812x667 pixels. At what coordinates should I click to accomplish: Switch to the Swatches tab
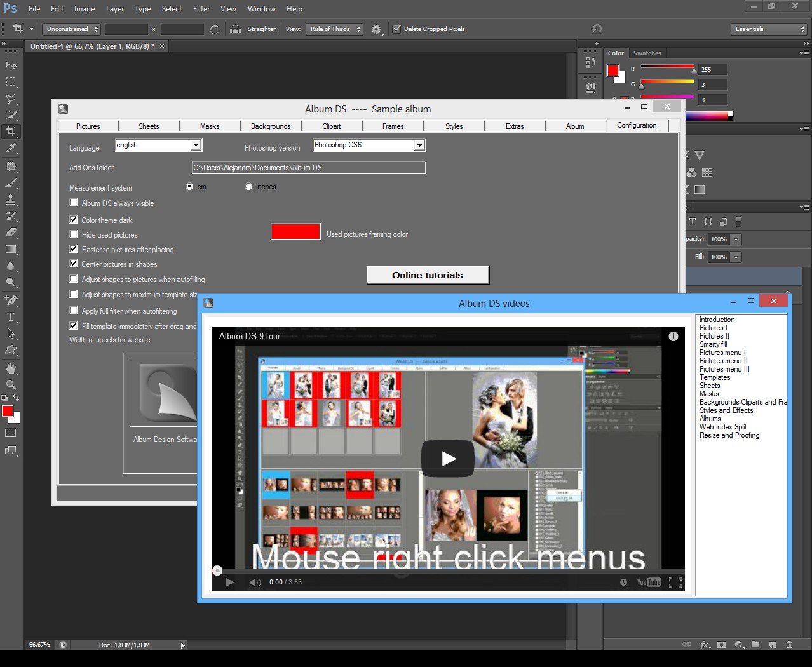(647, 53)
